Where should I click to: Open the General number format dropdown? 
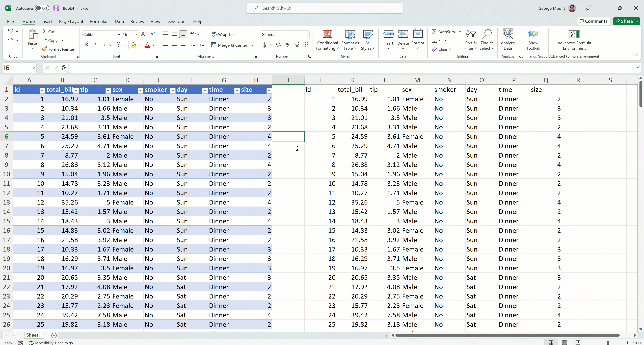coord(307,35)
